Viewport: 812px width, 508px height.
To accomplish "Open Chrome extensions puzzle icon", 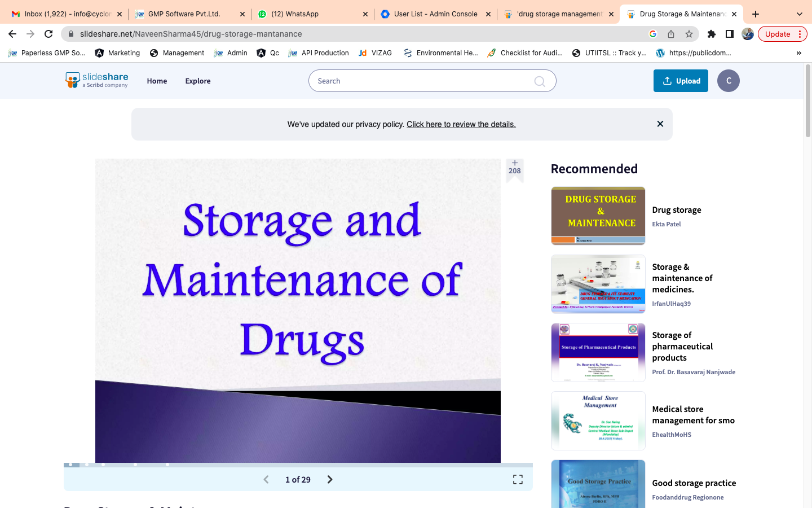I will (711, 34).
